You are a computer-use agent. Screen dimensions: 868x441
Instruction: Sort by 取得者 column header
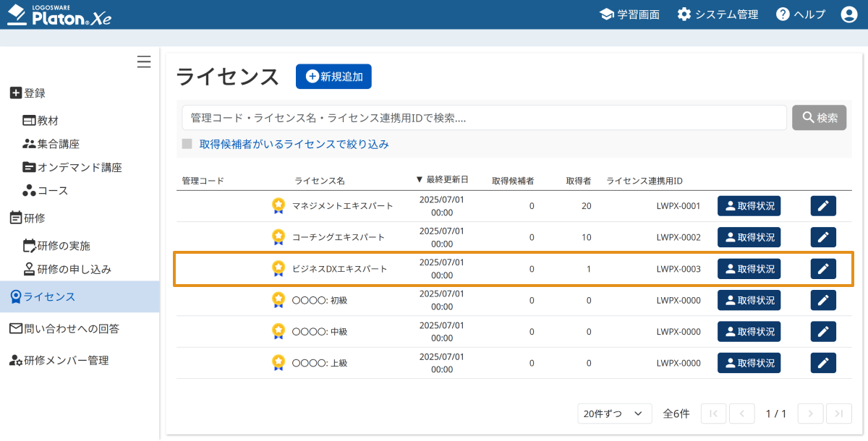tap(579, 180)
